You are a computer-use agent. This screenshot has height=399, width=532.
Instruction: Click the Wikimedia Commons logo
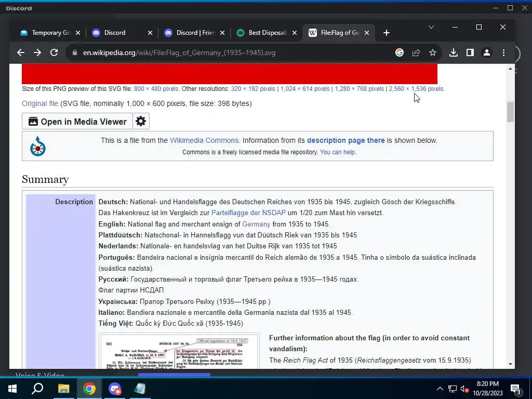click(37, 146)
